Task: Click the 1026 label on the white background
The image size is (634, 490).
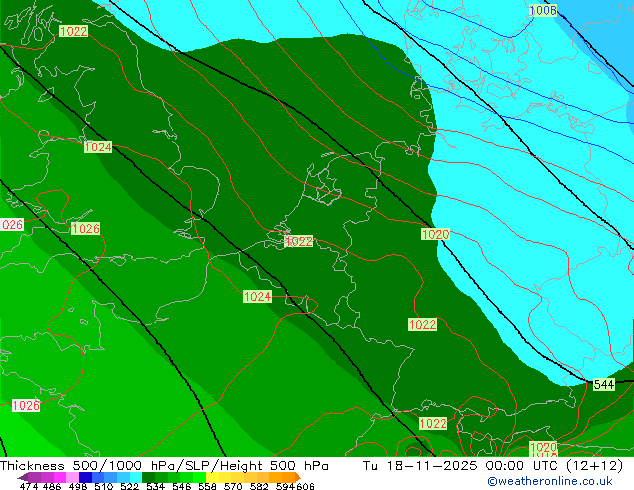Action: pos(26,405)
